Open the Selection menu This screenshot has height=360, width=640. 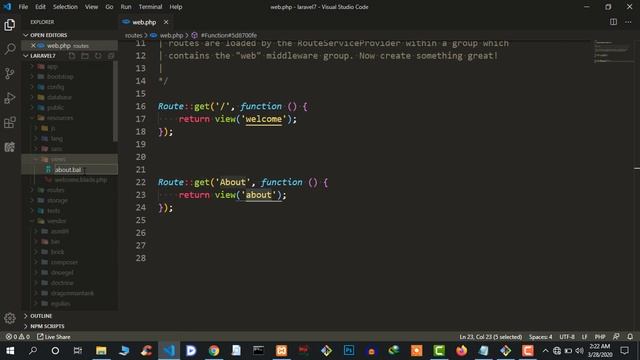65,7
